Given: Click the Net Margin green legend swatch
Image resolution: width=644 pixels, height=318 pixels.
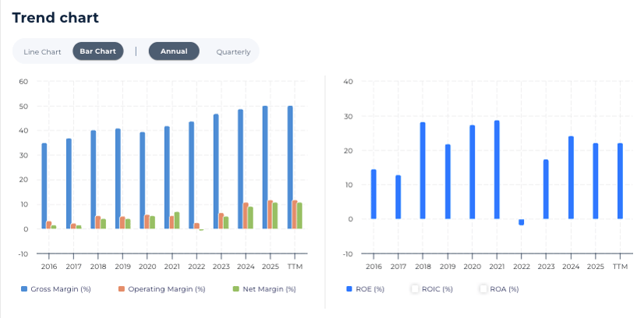Looking at the screenshot, I should pyautogui.click(x=235, y=289).
